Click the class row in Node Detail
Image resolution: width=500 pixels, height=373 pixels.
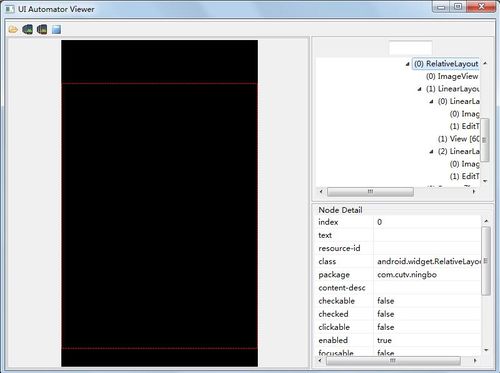[398, 261]
